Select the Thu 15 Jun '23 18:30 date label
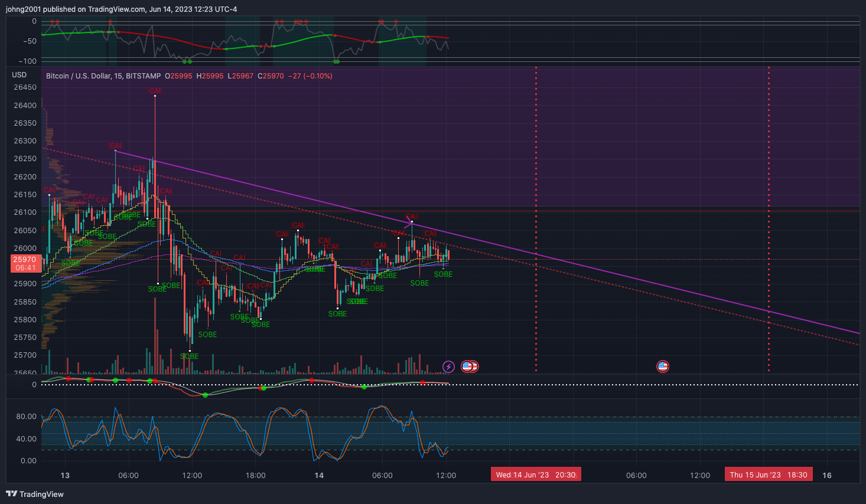Screen dimensions: 866x504 tap(769, 474)
